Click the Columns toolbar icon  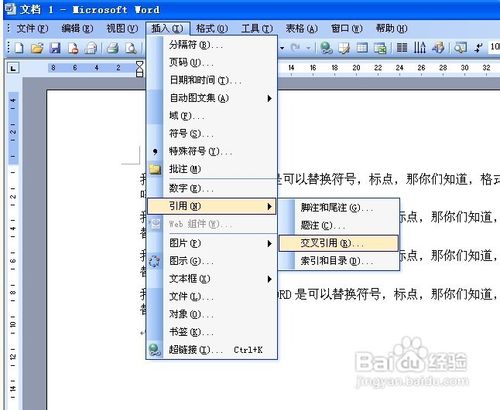(402, 48)
